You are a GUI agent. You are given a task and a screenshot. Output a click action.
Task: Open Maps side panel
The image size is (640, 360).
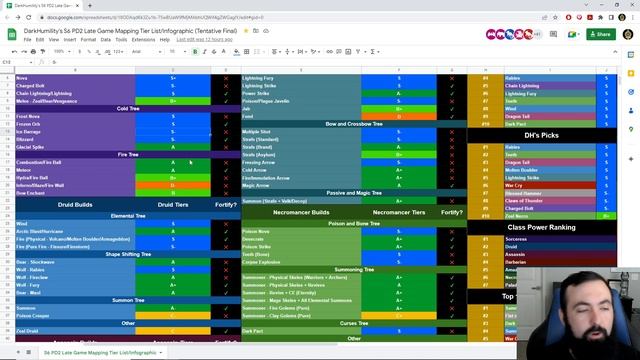pos(631,129)
